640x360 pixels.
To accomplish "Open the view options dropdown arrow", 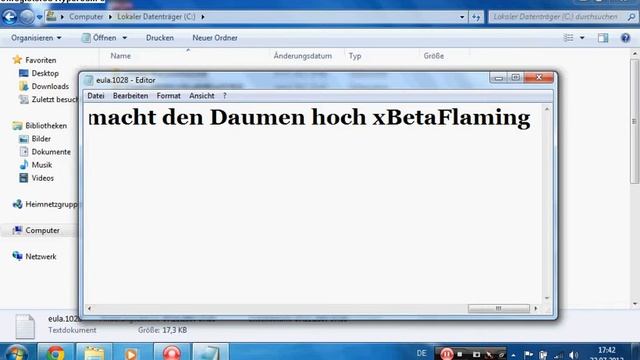I will [x=582, y=38].
